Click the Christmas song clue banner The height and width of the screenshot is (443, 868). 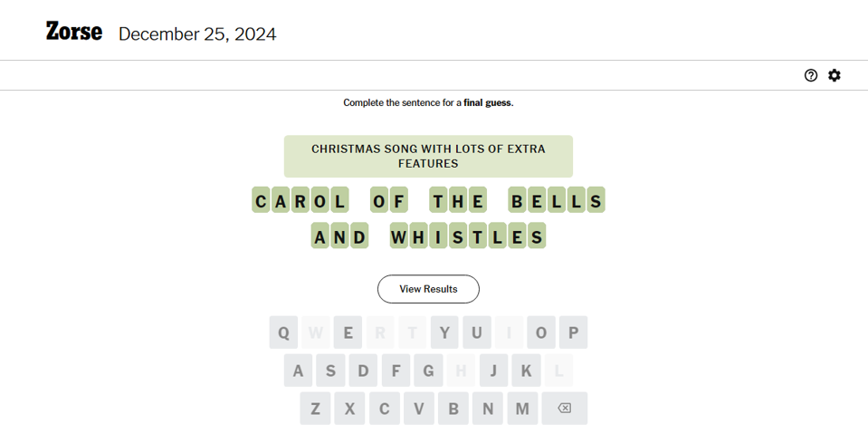click(428, 156)
